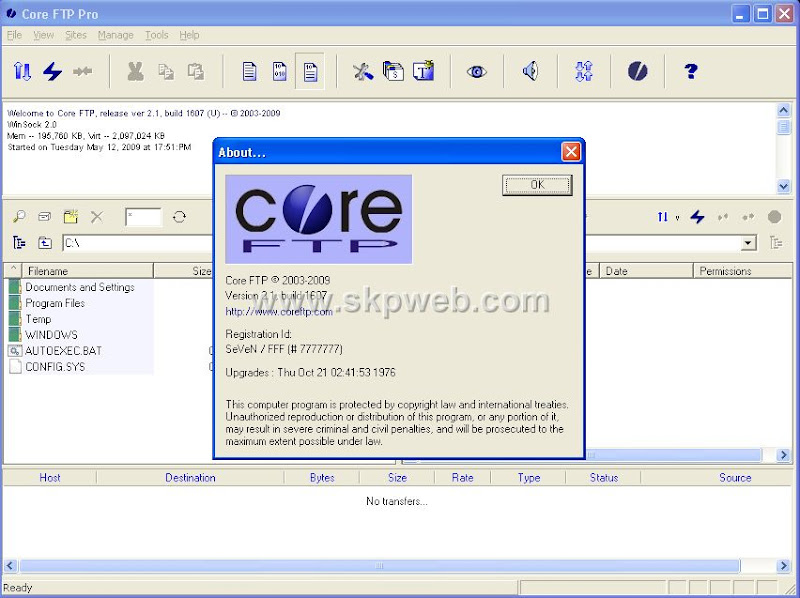The height and width of the screenshot is (598, 800).
Task: Open the remote path dropdown arrow
Action: (x=746, y=242)
